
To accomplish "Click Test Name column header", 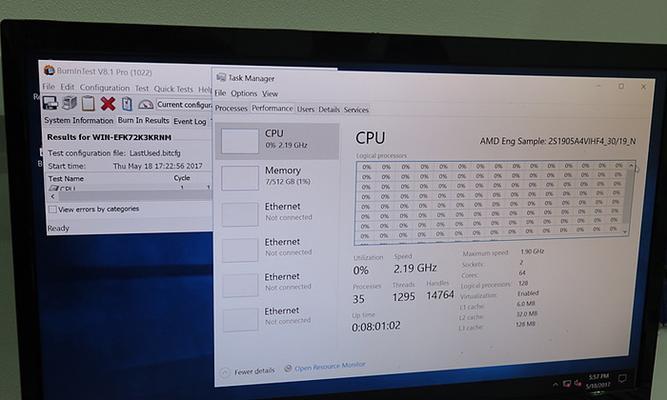I will 66,179.
